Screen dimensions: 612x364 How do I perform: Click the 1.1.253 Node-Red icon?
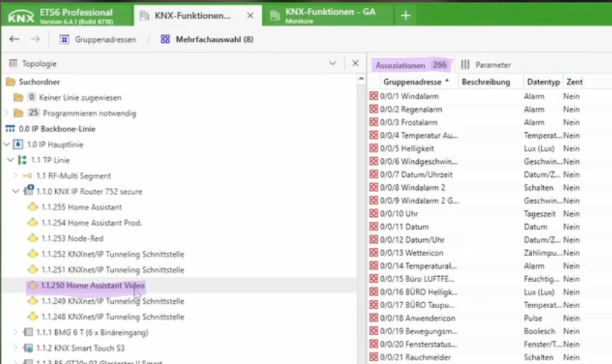coord(33,238)
